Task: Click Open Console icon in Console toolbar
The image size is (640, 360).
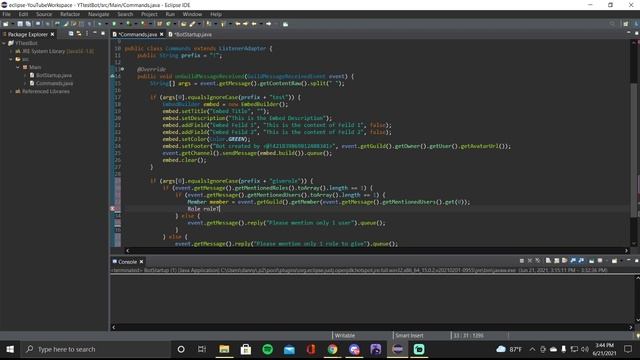Action: point(614,260)
